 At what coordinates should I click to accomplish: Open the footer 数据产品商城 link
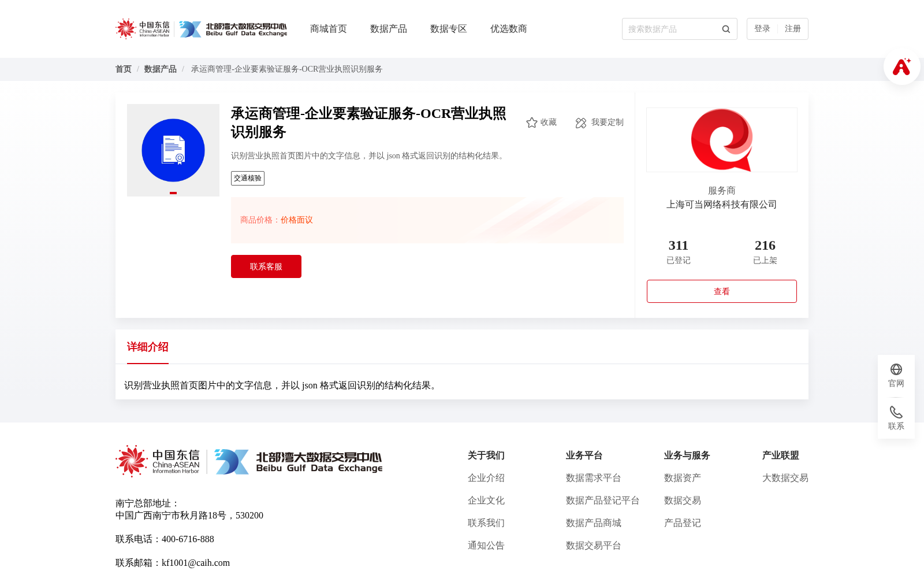[594, 523]
